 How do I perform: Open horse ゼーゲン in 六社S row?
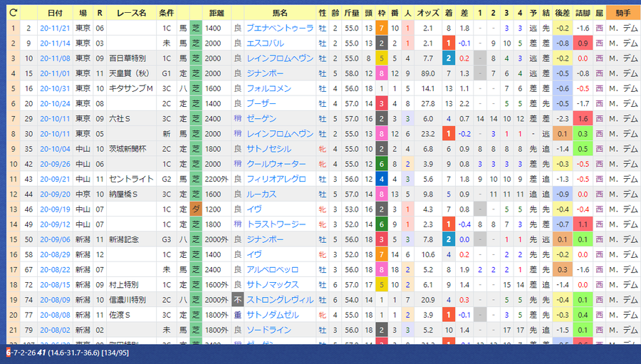[x=261, y=119]
